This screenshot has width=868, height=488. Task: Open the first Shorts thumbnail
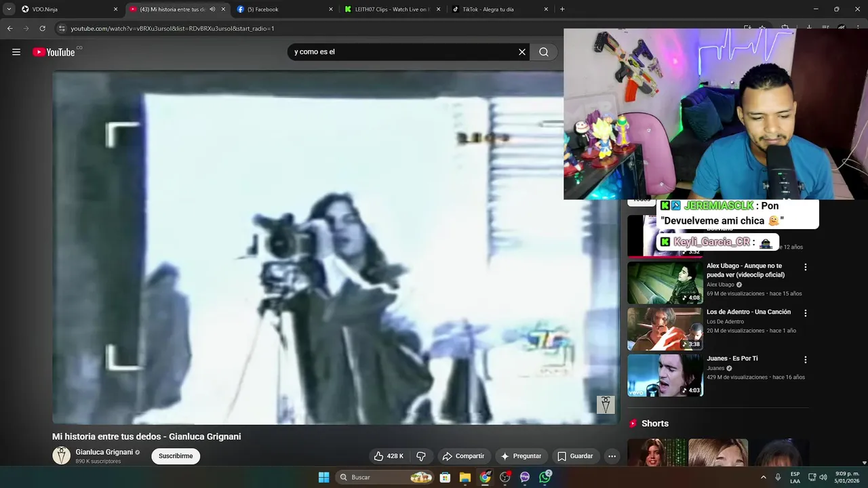[656, 453]
